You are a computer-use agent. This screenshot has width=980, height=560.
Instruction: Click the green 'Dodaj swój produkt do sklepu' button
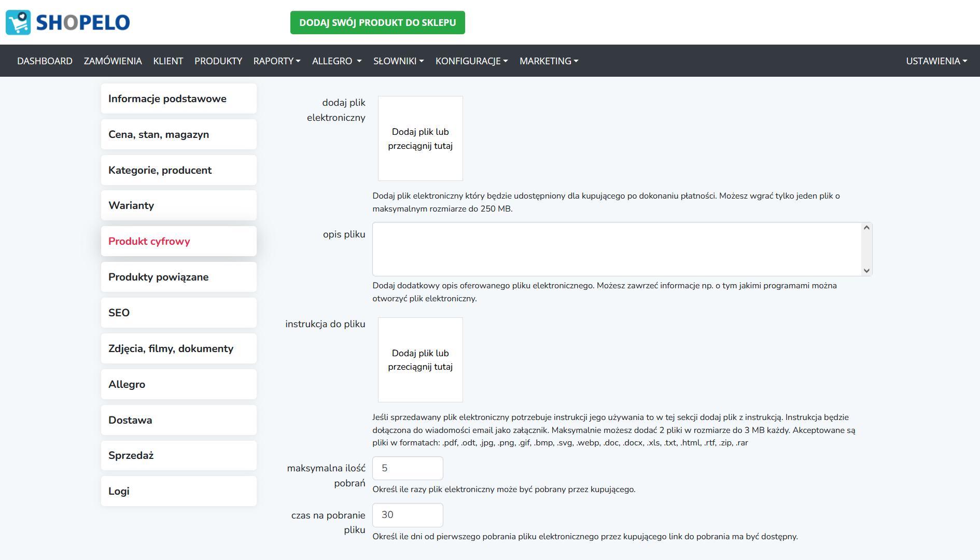(x=377, y=22)
